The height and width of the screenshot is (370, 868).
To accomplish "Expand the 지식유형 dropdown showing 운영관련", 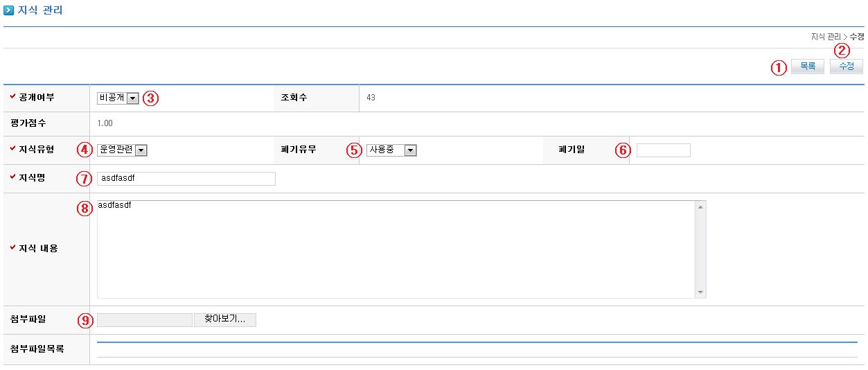I will [x=122, y=150].
